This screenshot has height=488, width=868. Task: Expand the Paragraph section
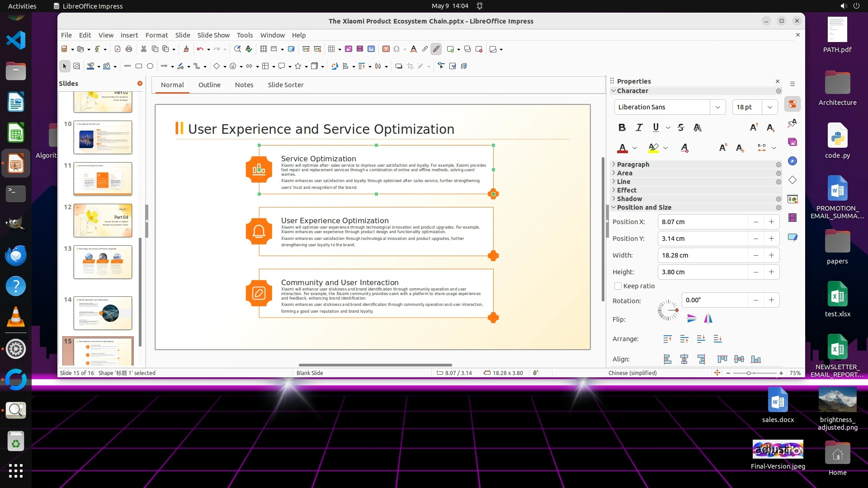click(x=633, y=164)
